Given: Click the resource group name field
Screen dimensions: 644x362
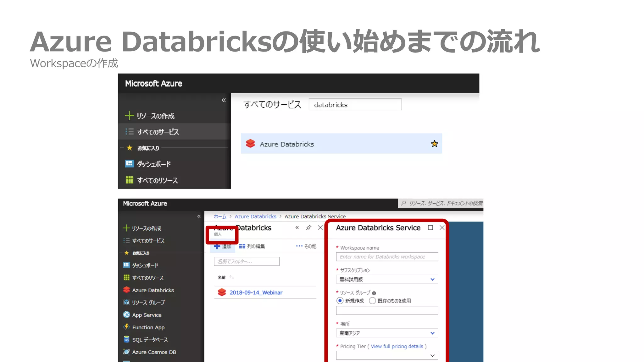Looking at the screenshot, I should (x=387, y=310).
